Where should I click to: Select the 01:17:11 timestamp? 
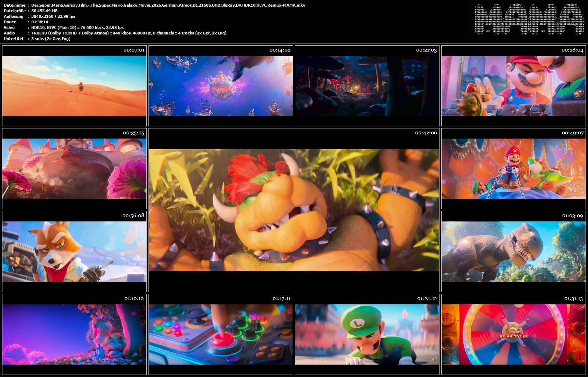[x=282, y=299]
